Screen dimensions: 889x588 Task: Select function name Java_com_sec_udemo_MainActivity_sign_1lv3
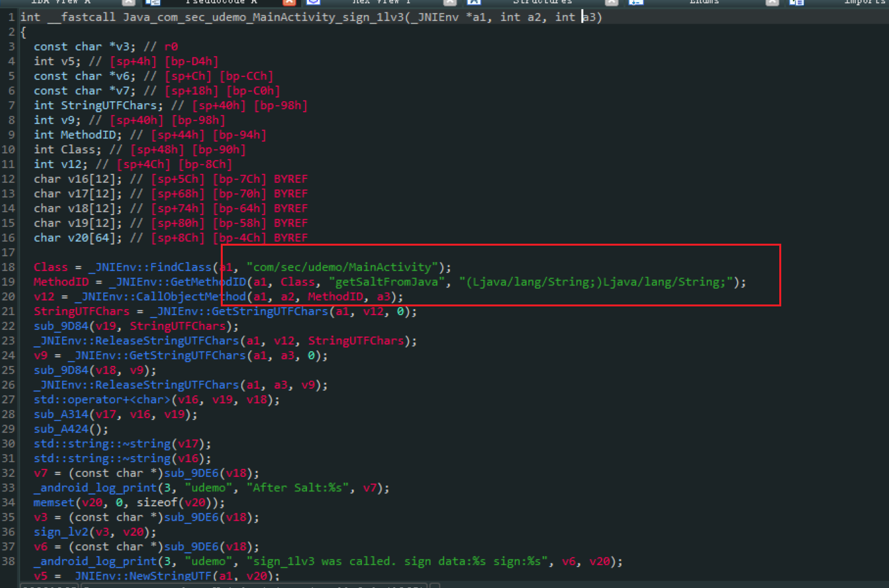263,17
